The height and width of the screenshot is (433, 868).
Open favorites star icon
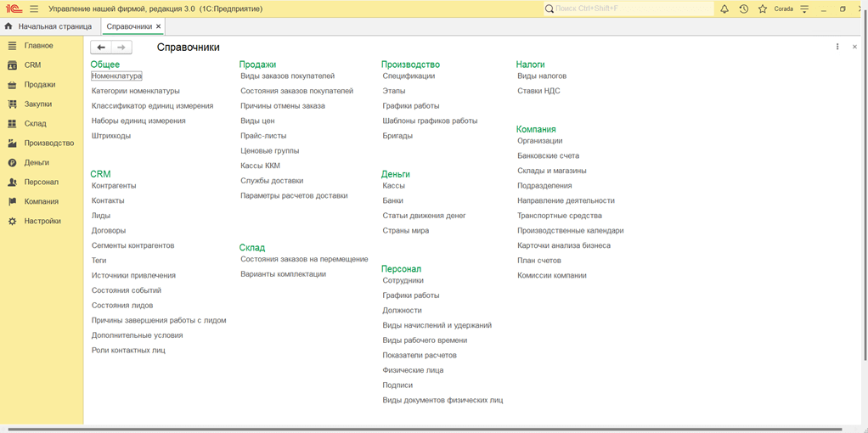(763, 8)
